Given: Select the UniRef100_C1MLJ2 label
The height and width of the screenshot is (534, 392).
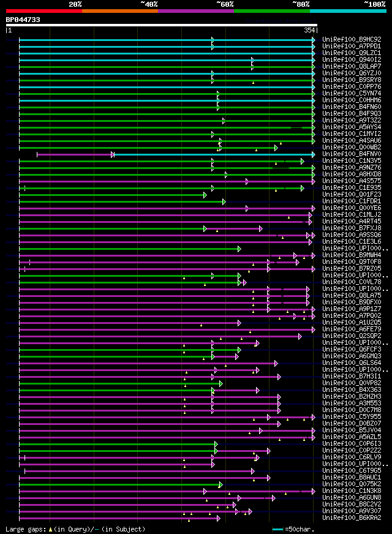Looking at the screenshot, I should 352,215.
